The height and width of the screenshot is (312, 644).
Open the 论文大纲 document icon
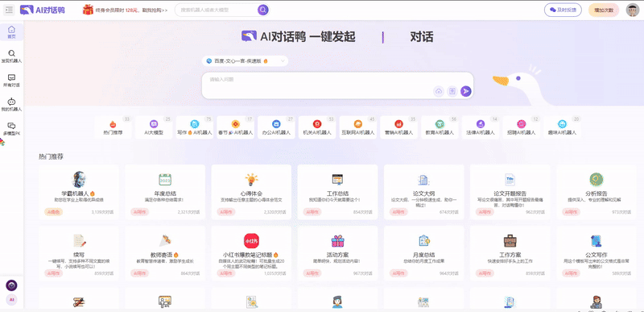coord(423,179)
